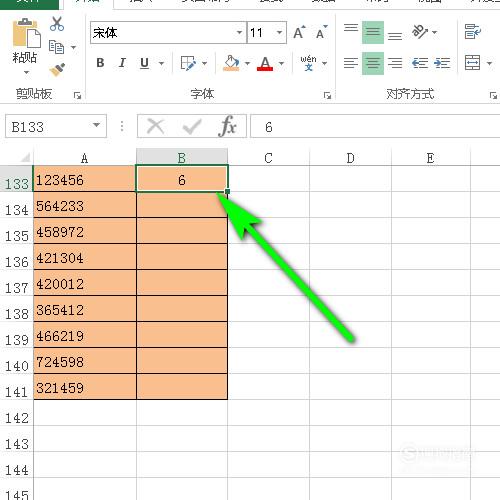Click the fx Insert Function icon

[228, 126]
